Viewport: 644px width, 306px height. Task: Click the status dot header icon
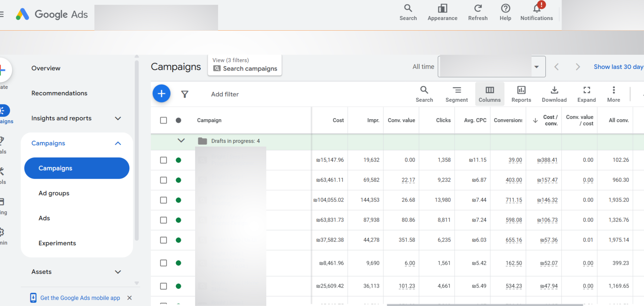[178, 120]
